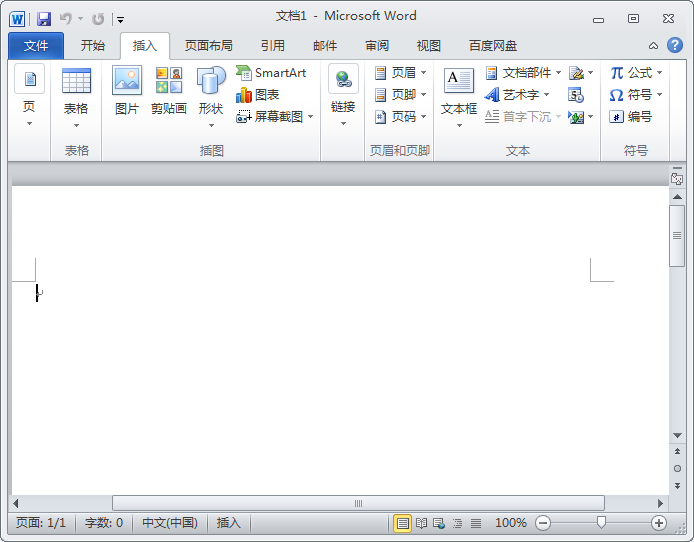The width and height of the screenshot is (694, 542).
Task: Click the horizontal scrollbar thumb
Action: point(359,503)
